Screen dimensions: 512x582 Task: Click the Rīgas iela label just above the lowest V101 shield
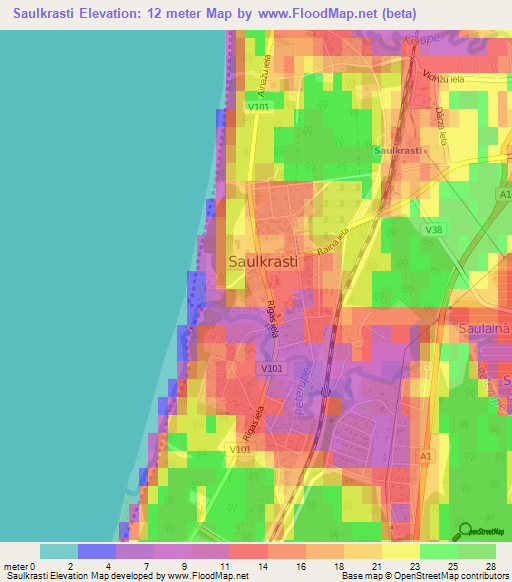(x=253, y=424)
